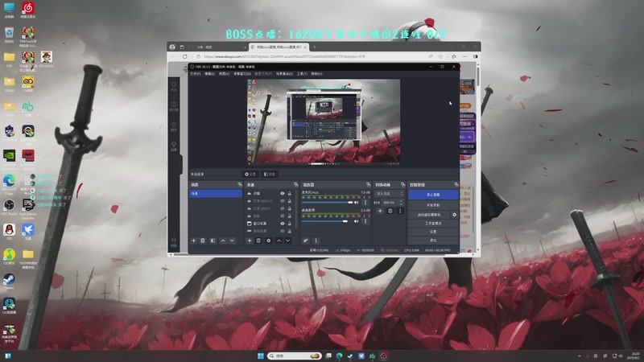Move source down arrow in 来源 panel
This screenshot has height=362, width=644.
(x=288, y=241)
